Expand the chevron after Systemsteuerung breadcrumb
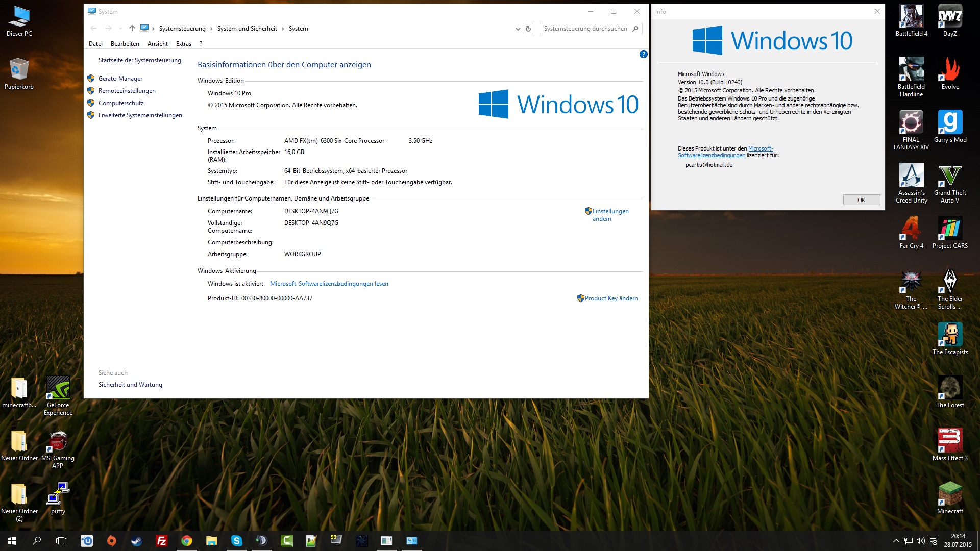 [x=211, y=29]
